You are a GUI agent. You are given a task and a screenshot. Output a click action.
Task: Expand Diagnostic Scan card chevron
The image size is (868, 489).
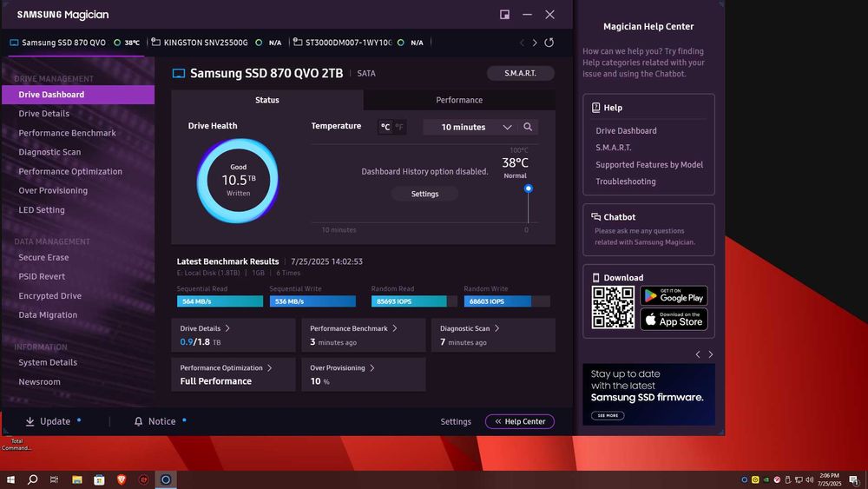(x=497, y=328)
